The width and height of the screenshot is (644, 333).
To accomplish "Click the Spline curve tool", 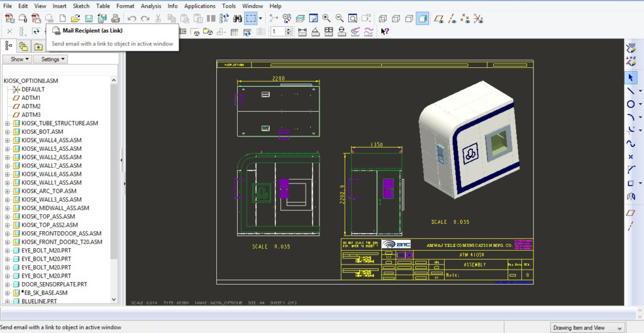I will point(631,143).
